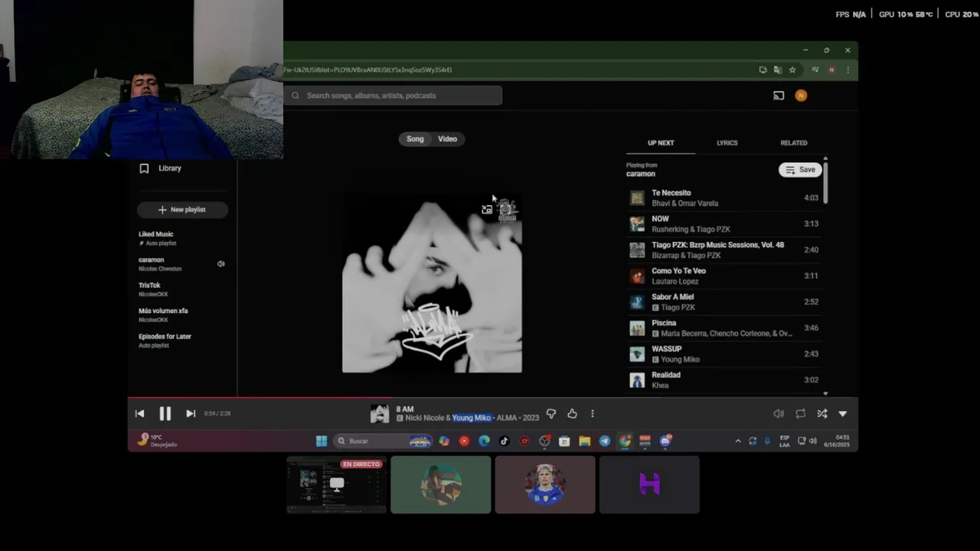Open Microsoft Edge from the taskbar
980x551 pixels.
click(x=484, y=441)
